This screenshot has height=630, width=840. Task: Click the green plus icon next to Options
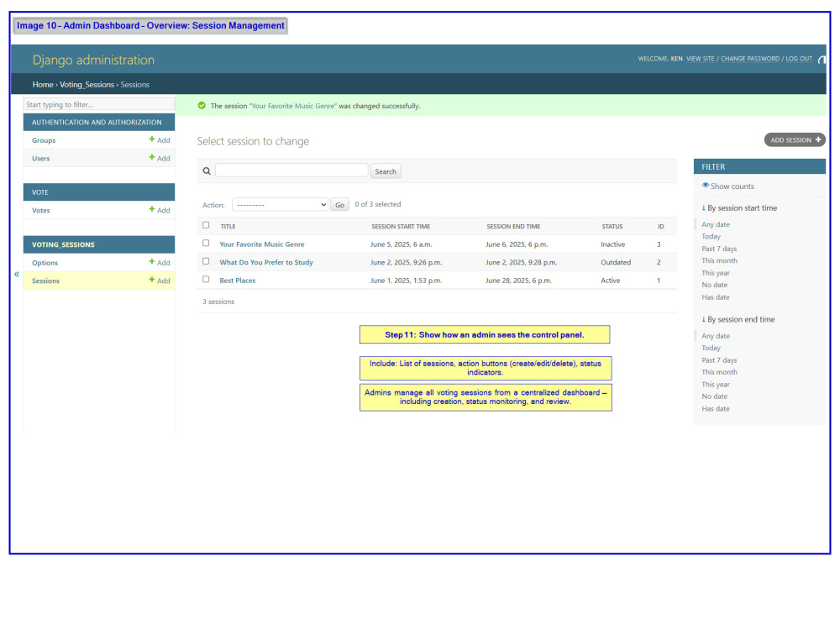point(151,262)
